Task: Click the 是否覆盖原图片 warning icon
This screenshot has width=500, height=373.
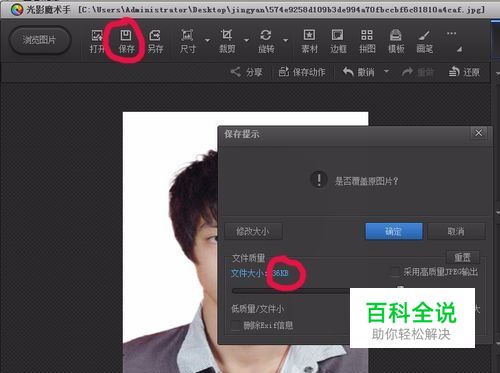Action: (319, 180)
